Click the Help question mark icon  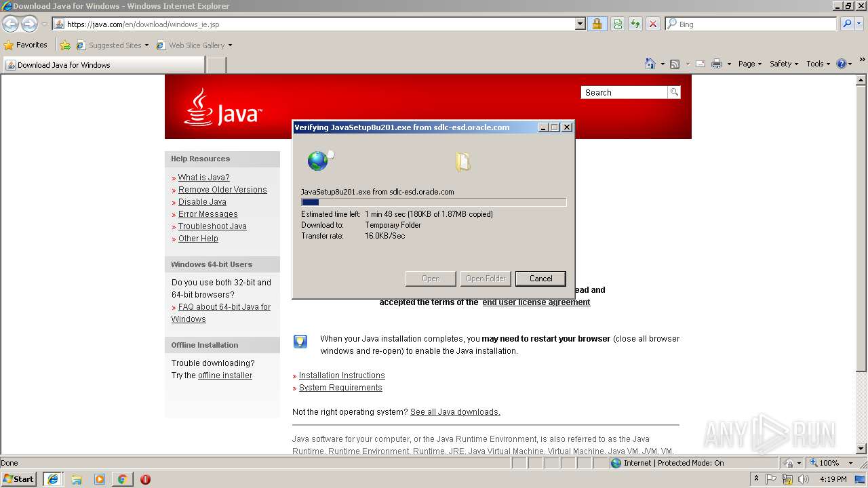point(842,64)
